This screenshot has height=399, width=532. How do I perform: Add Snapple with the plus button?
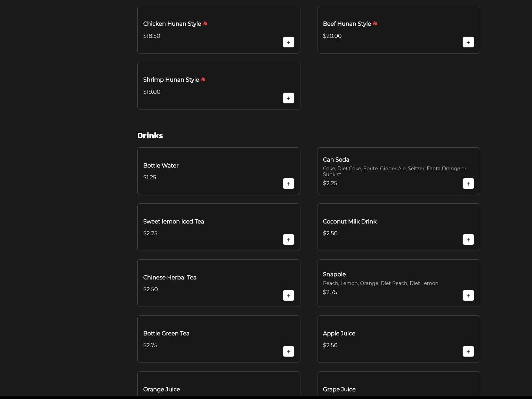[468, 295]
